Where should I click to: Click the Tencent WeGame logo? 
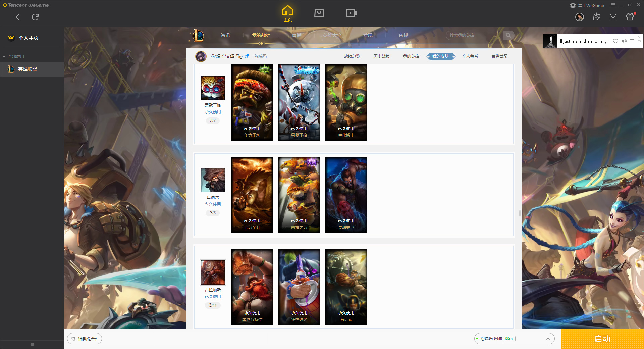tap(26, 5)
